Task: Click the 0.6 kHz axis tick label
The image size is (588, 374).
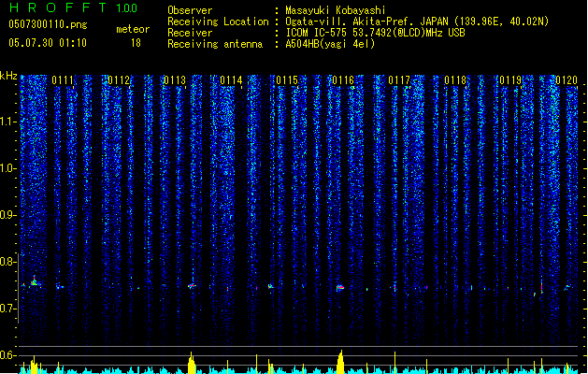Action: tap(7, 355)
